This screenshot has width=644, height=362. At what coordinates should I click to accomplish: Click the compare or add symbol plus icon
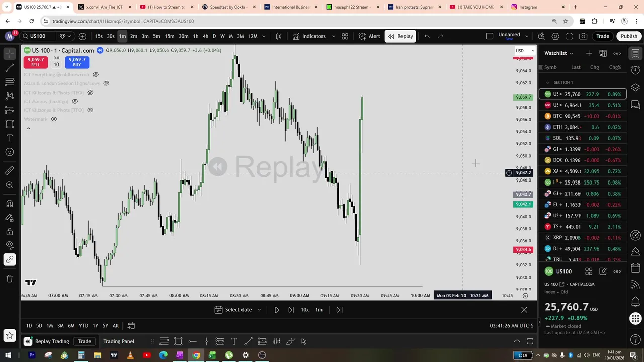[x=83, y=36]
